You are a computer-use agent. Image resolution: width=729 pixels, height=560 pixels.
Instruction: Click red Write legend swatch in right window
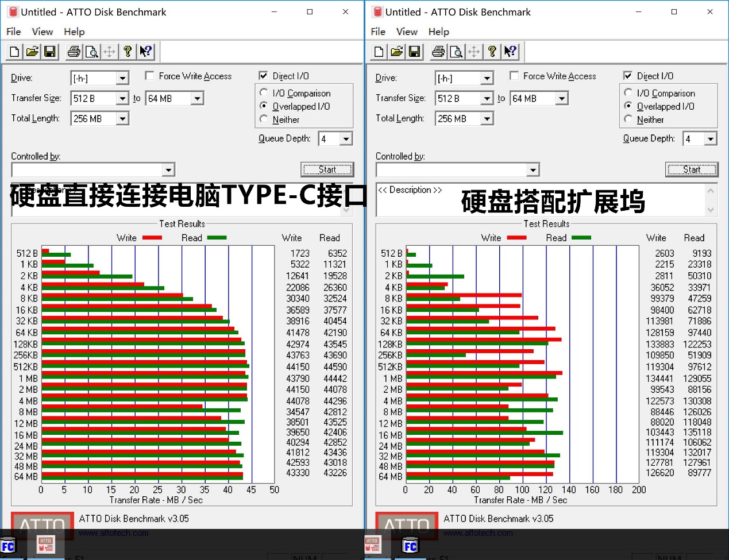[x=516, y=238]
